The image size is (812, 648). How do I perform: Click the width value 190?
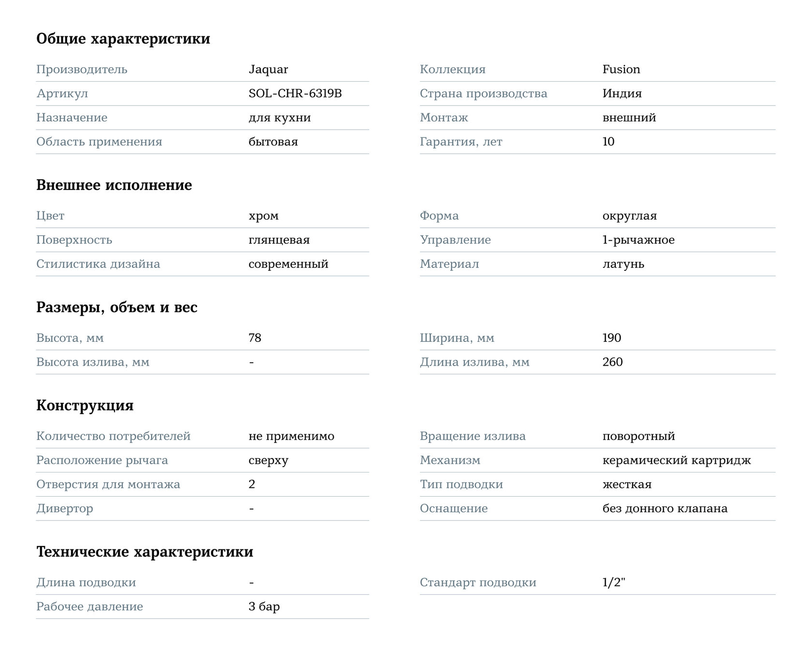[611, 338]
